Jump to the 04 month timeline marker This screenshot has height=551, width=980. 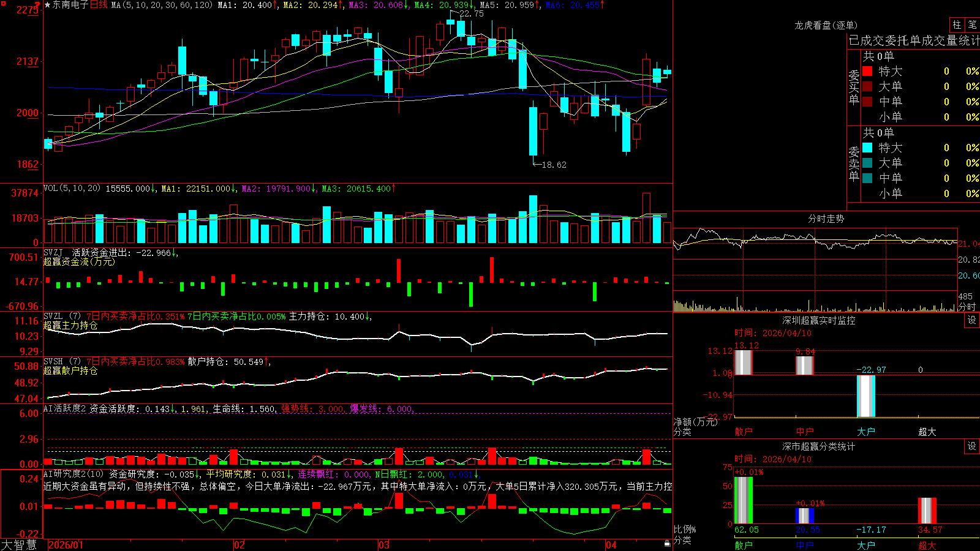[x=611, y=545]
